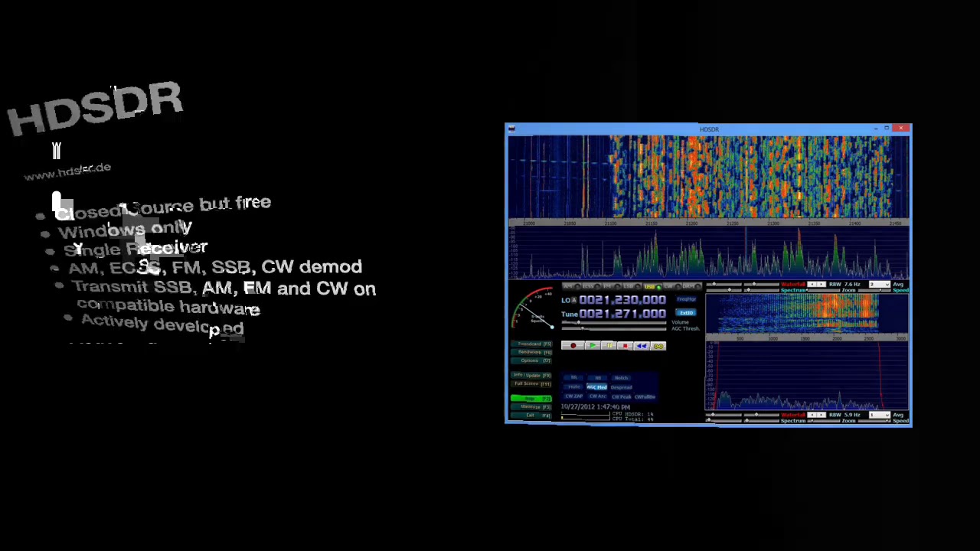Toggle NB noise blanker
Screen dimensions: 980x551
coord(598,377)
